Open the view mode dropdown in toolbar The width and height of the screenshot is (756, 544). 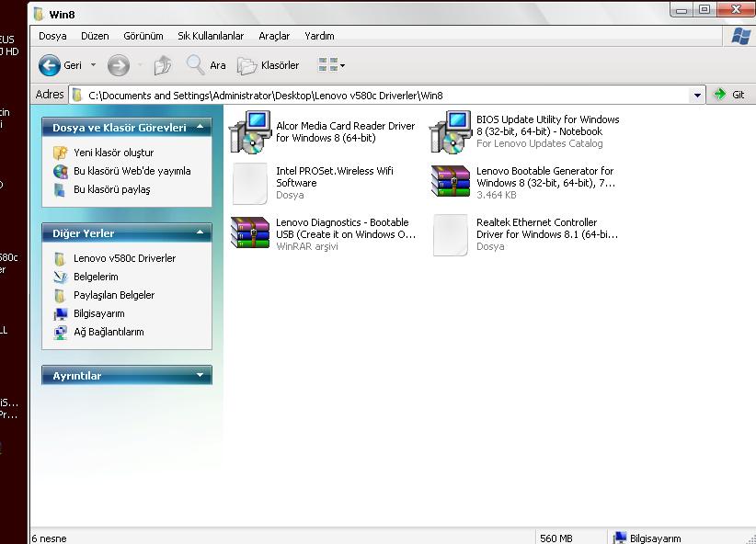point(331,65)
